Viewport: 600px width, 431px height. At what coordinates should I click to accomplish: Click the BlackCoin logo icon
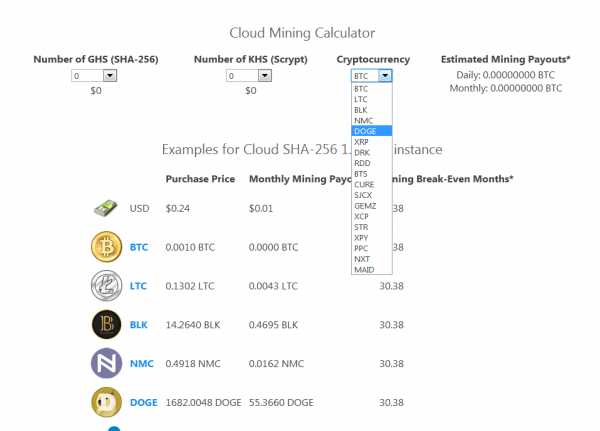point(106,325)
